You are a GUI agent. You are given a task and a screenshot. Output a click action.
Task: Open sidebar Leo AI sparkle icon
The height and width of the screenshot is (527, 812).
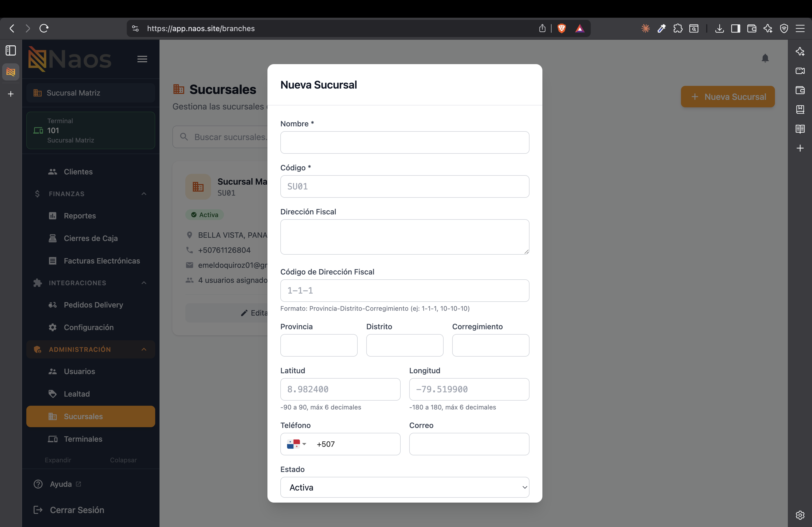tap(800, 52)
